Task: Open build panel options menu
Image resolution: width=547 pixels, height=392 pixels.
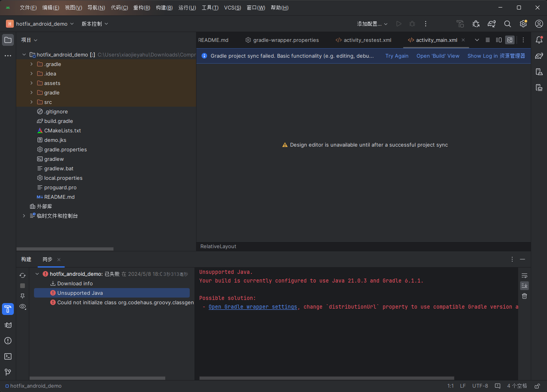Action: click(x=512, y=259)
